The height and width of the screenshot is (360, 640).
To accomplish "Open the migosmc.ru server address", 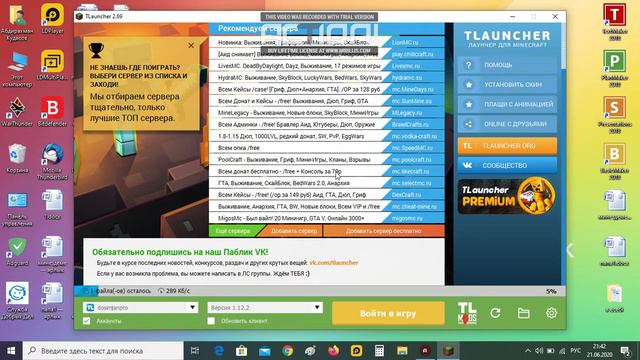I will [407, 218].
